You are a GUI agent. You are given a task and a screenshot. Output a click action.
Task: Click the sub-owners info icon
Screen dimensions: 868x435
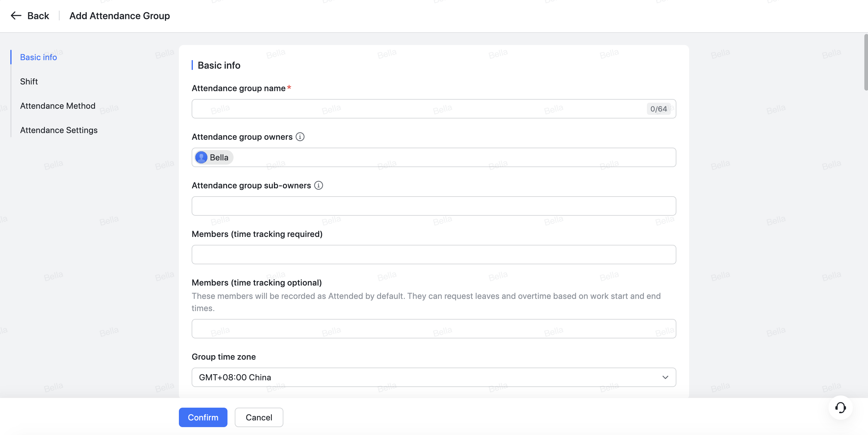(x=318, y=185)
